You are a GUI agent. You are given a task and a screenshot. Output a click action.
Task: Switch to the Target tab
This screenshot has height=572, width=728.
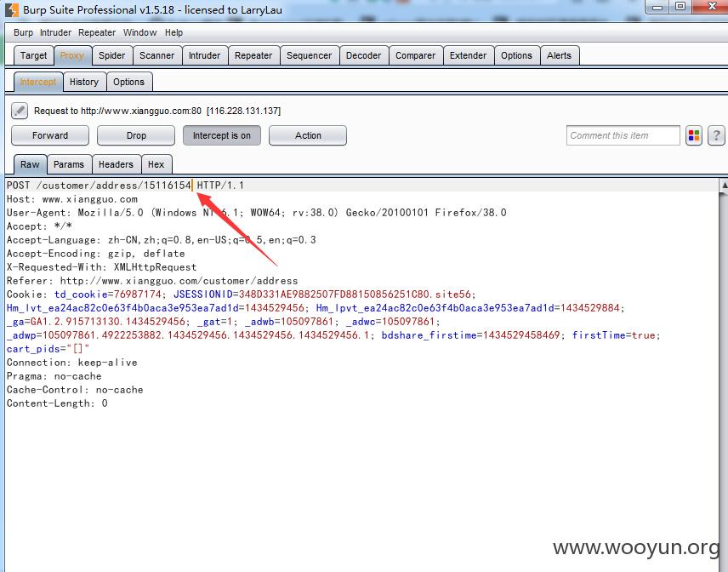34,55
